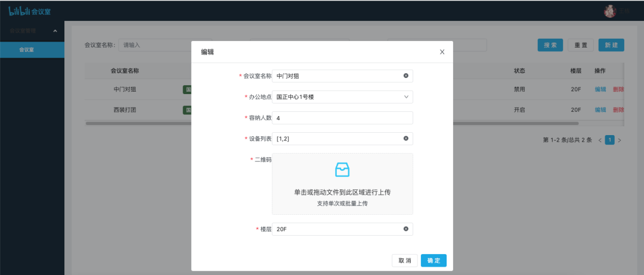Click 确定 to confirm the edit
This screenshot has width=644, height=275.
434,261
